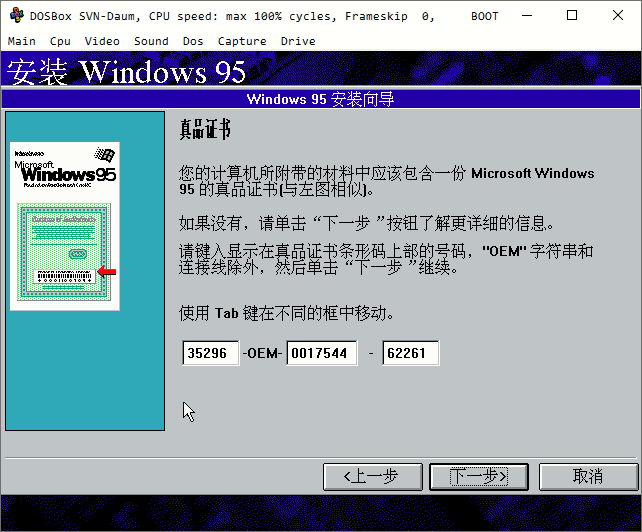
Task: Click the 安装 Windows 95 banner text
Action: [126, 71]
